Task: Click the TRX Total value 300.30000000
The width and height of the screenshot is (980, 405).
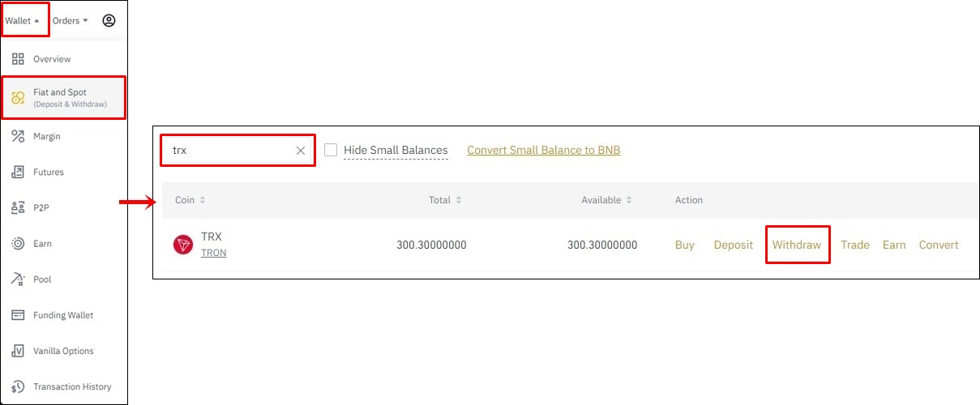Action: pos(431,245)
